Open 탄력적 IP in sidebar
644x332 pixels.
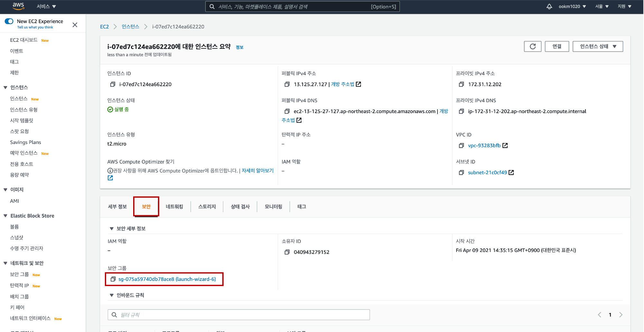click(x=19, y=286)
